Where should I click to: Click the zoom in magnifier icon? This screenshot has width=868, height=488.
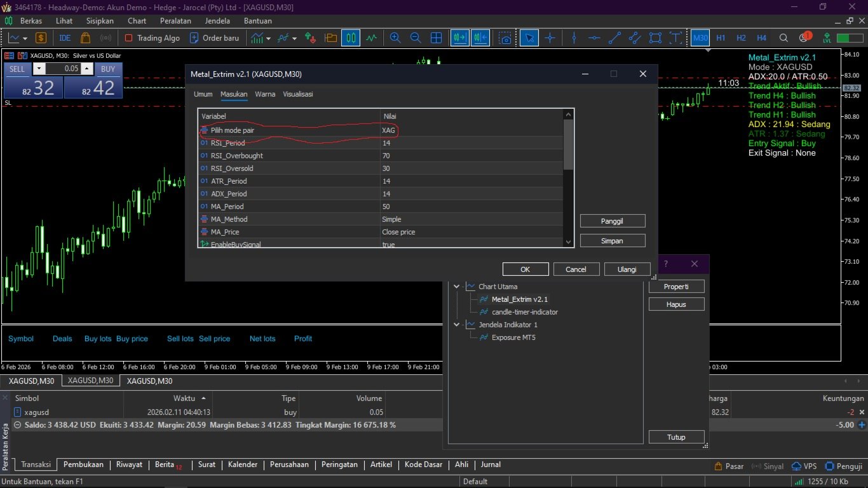click(x=395, y=38)
